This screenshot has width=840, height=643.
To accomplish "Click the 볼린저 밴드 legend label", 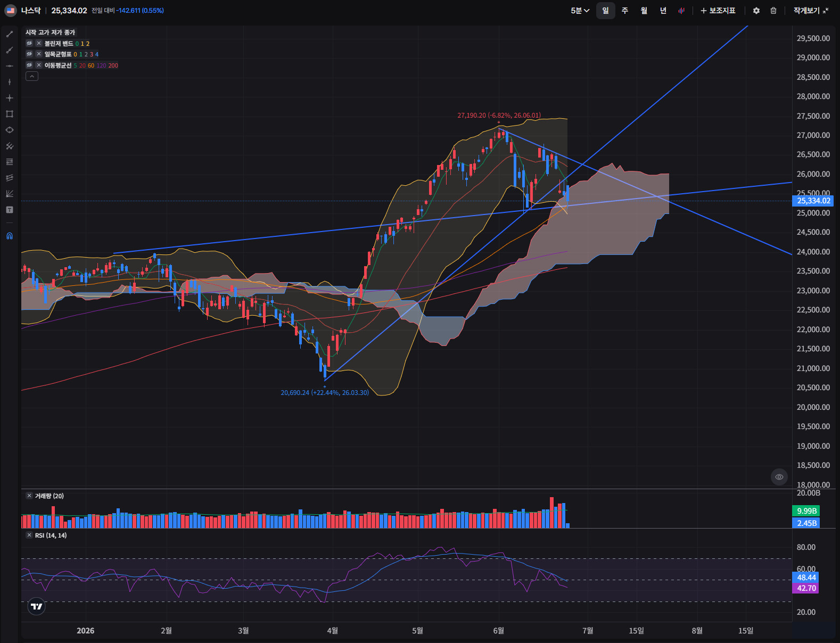I will click(59, 44).
